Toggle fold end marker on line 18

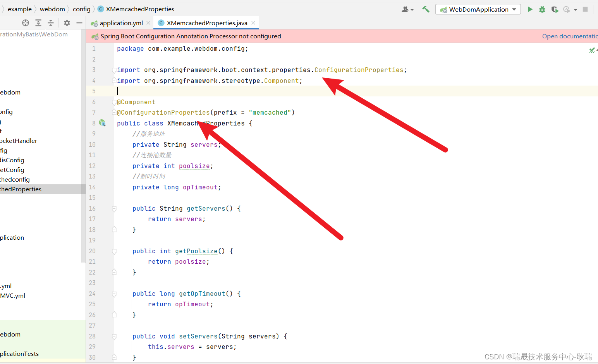click(x=114, y=230)
